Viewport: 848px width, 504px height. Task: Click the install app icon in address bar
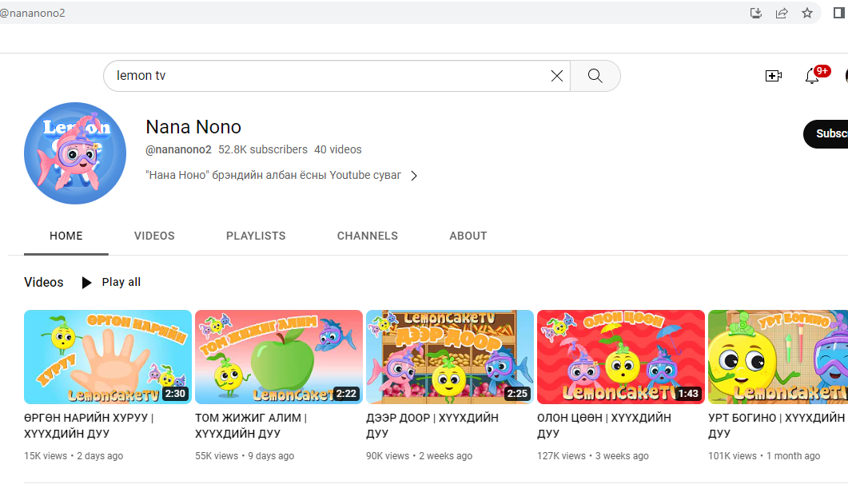click(x=756, y=13)
